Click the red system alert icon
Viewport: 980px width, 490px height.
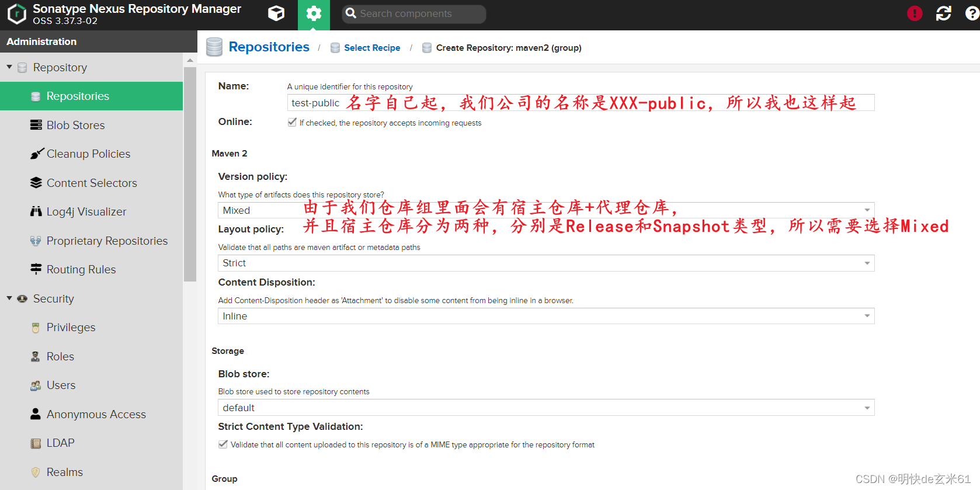click(x=915, y=13)
